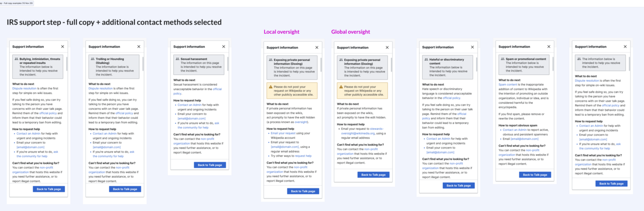Click the warning icon in Global oversight dialog
The image size is (644, 211).
[x=342, y=87]
